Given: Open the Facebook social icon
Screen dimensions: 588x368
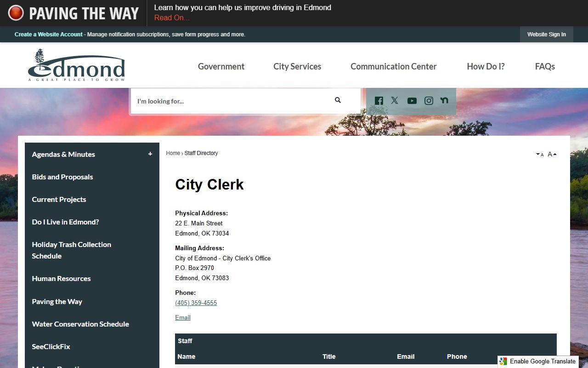Looking at the screenshot, I should click(379, 101).
